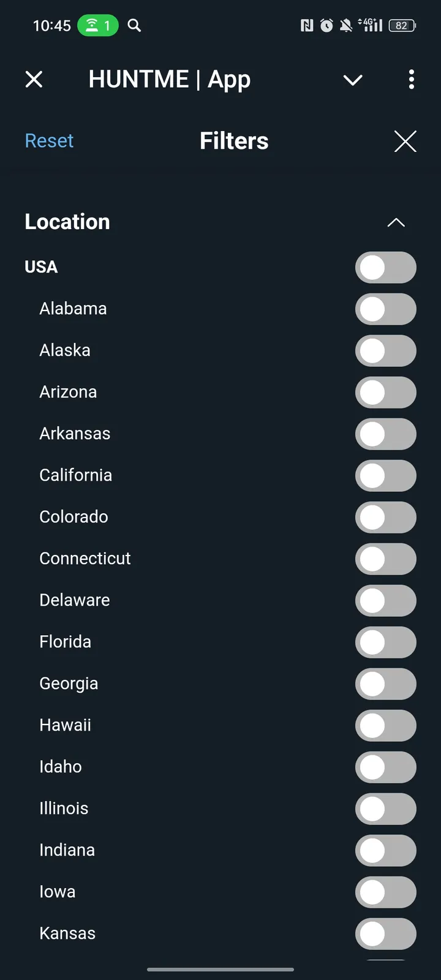441x980 pixels.
Task: Enable the USA location toggle
Action: coord(385,268)
